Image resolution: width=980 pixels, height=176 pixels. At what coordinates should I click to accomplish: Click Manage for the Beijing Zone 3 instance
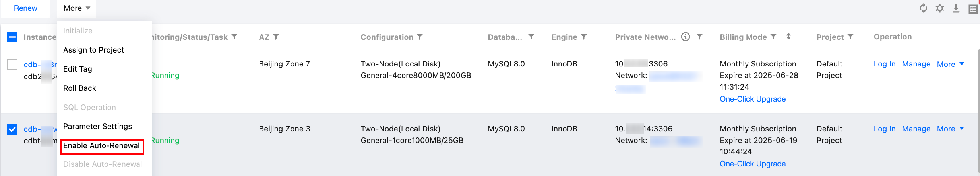pos(916,129)
